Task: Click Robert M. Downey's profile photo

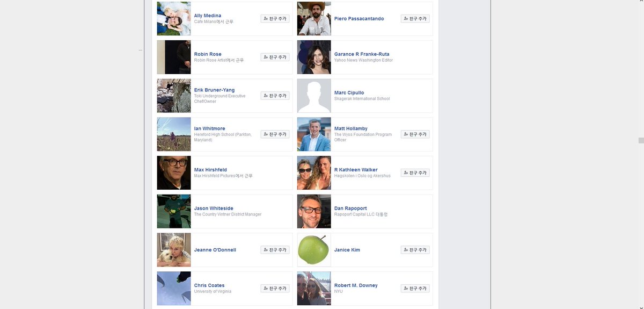Action: 314,289
